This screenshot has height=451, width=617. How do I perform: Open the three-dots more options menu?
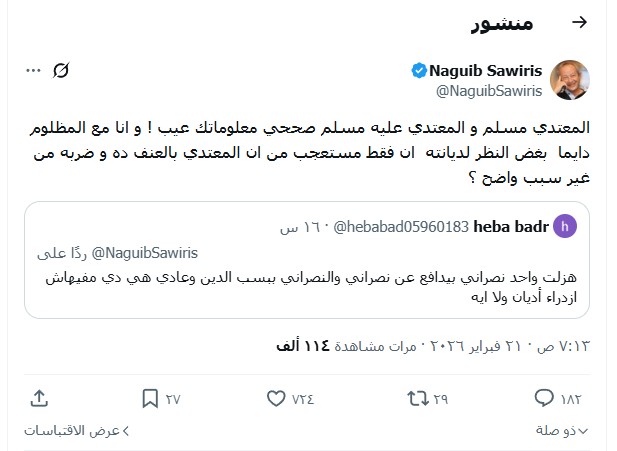34,70
